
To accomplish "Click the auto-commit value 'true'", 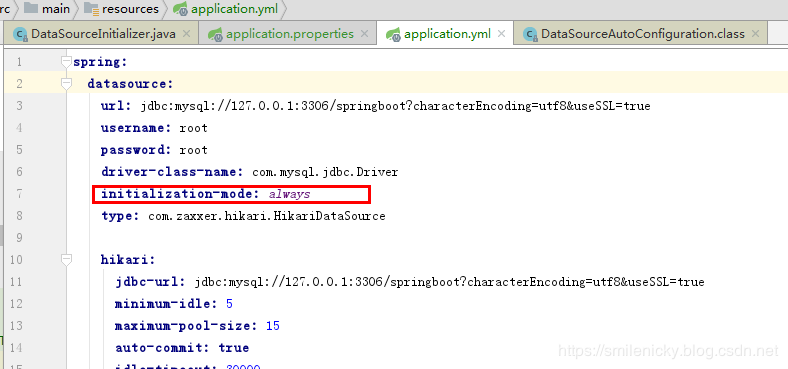I will pos(234,348).
